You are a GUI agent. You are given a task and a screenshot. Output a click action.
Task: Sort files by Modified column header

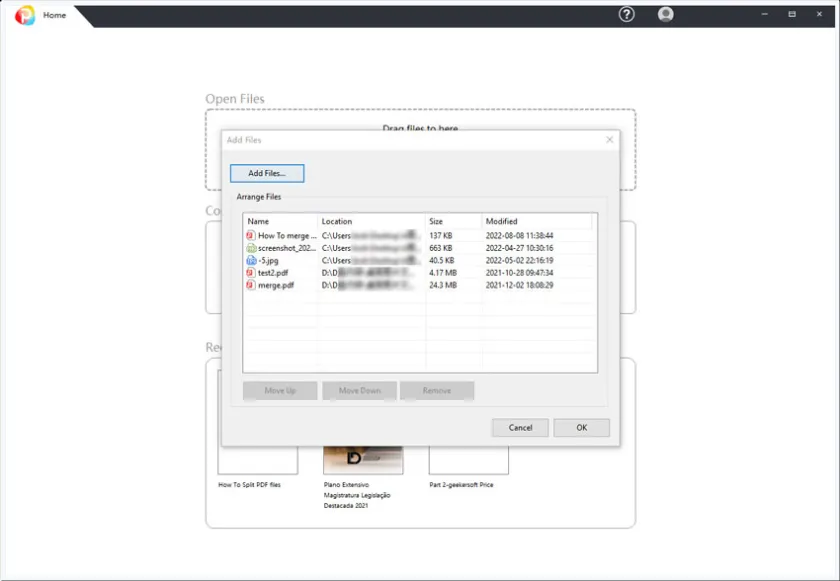535,221
